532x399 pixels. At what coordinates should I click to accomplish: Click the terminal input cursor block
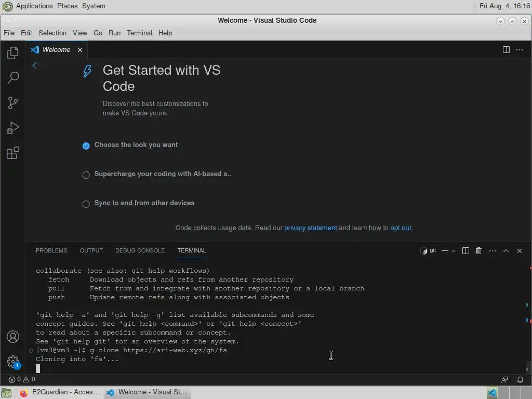point(38,368)
